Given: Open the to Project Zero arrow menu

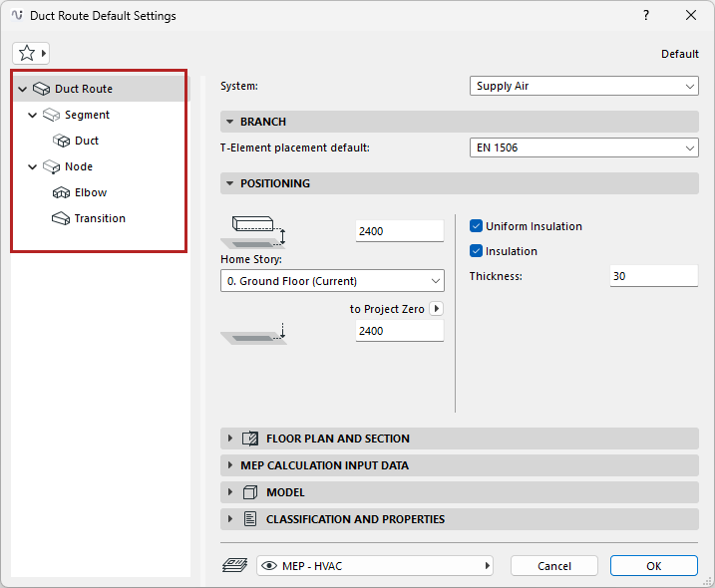Looking at the screenshot, I should (437, 309).
